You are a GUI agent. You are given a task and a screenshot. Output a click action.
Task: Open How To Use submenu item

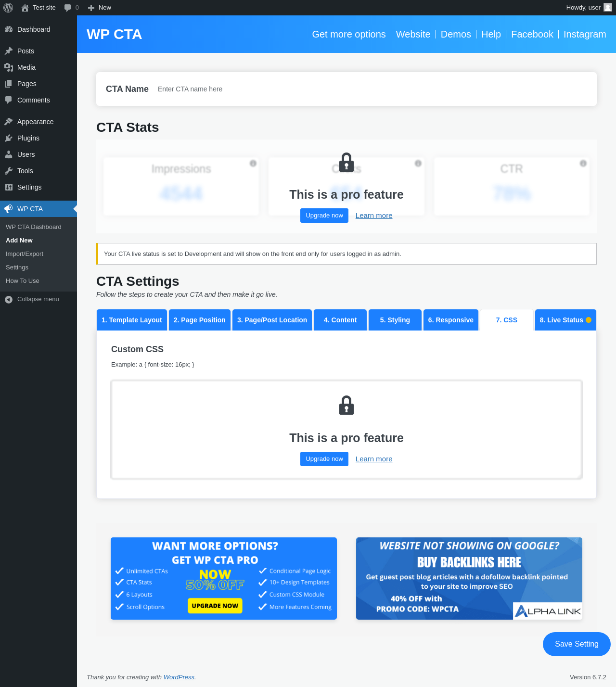coord(23,281)
